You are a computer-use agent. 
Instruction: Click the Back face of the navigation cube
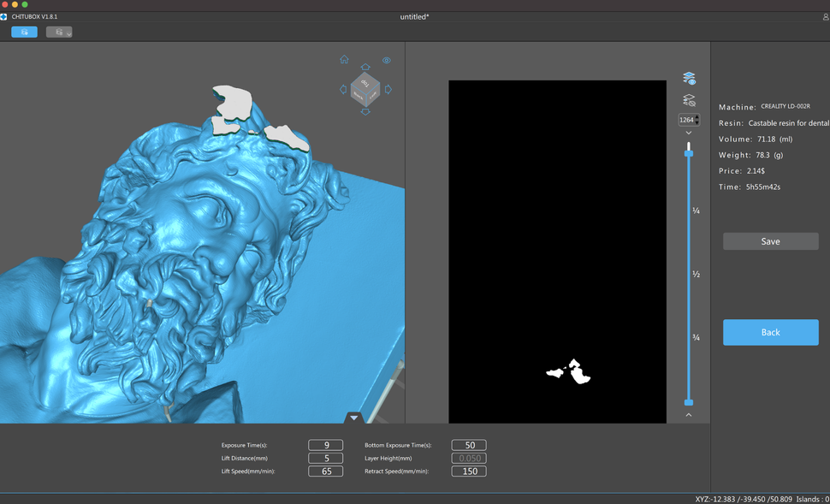point(358,96)
